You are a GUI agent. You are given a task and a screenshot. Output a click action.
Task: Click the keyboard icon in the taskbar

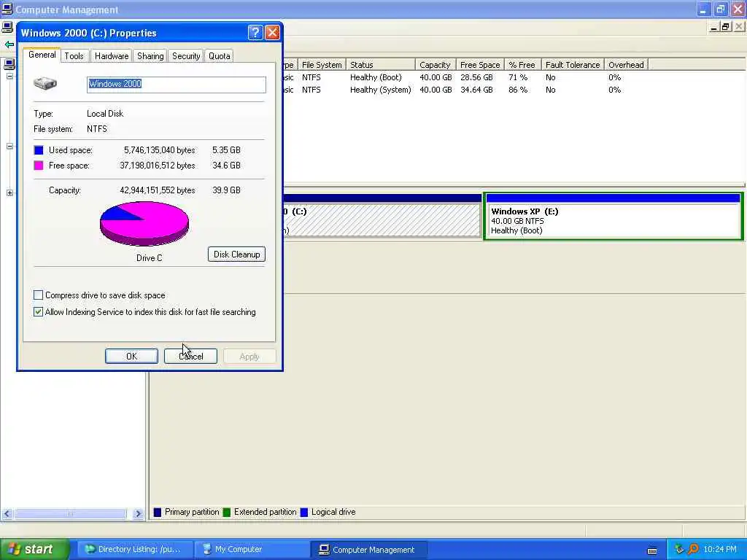652,550
